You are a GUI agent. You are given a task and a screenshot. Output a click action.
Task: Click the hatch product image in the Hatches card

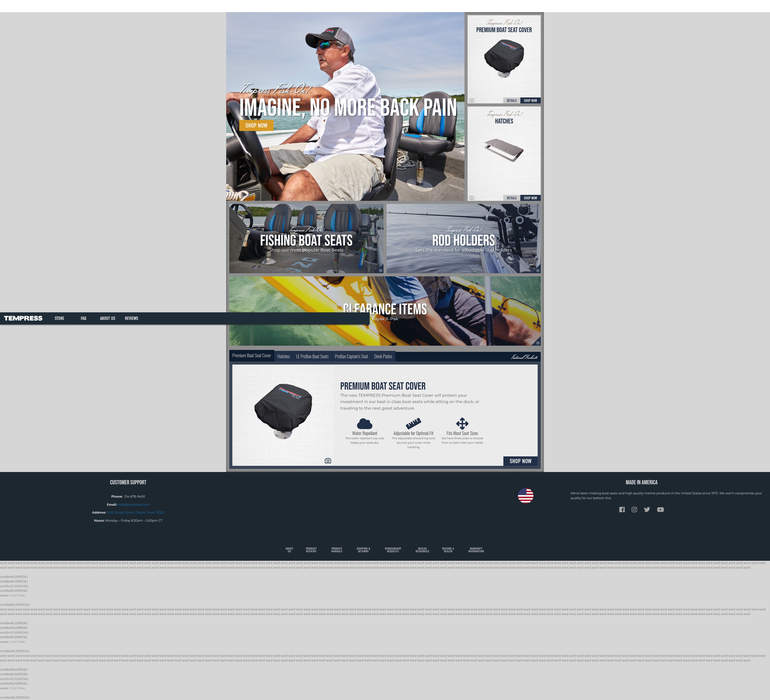pyautogui.click(x=504, y=150)
